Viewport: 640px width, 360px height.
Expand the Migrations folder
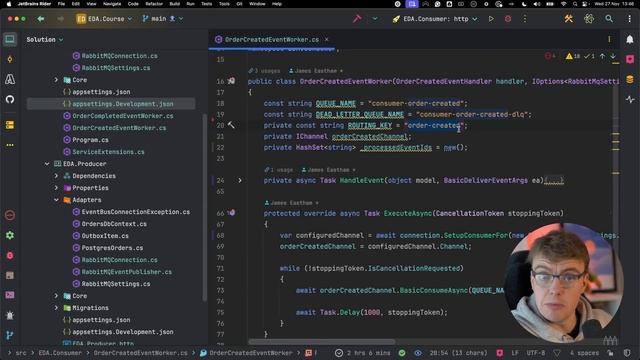56,308
